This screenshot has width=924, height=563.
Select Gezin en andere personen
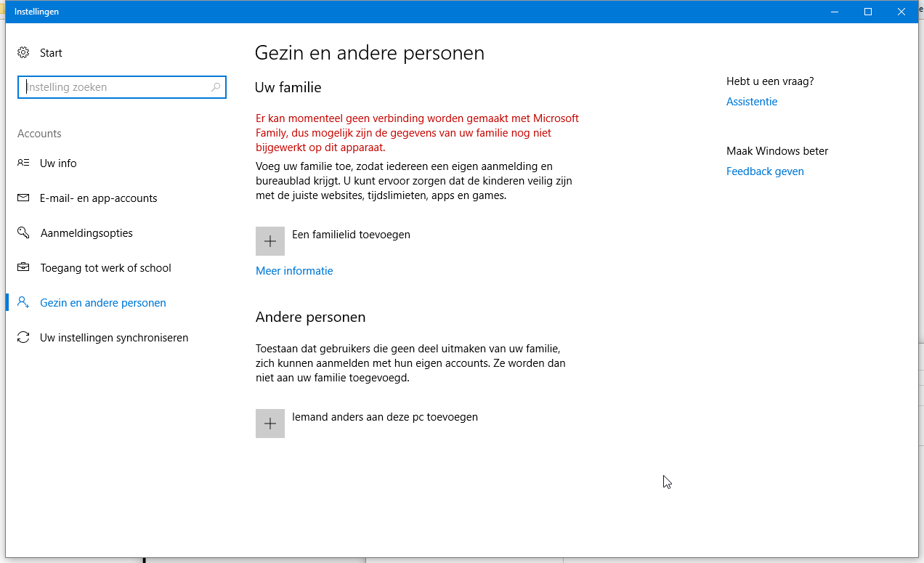click(103, 303)
